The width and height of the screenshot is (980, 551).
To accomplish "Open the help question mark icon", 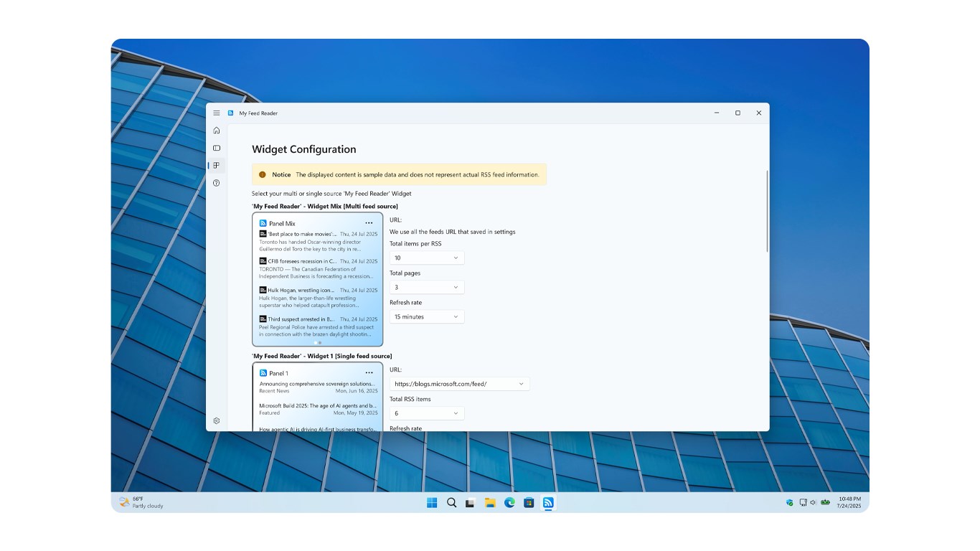I will coord(216,183).
